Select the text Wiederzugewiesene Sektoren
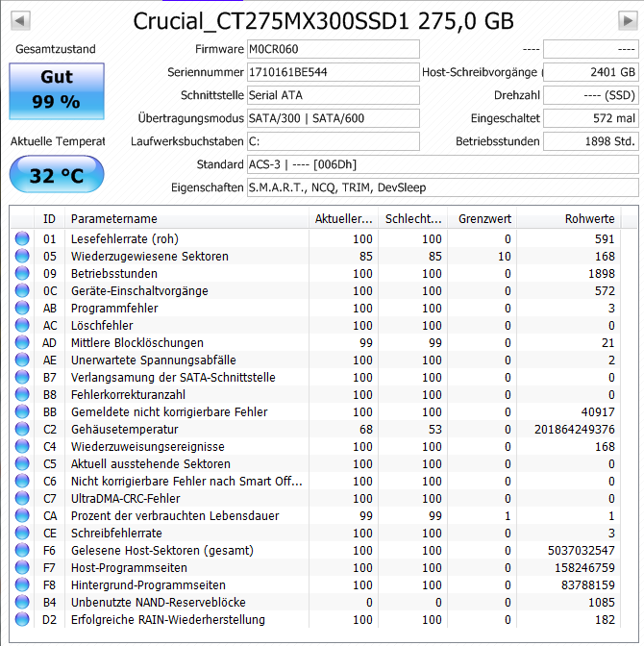644x646 pixels. coord(150,257)
